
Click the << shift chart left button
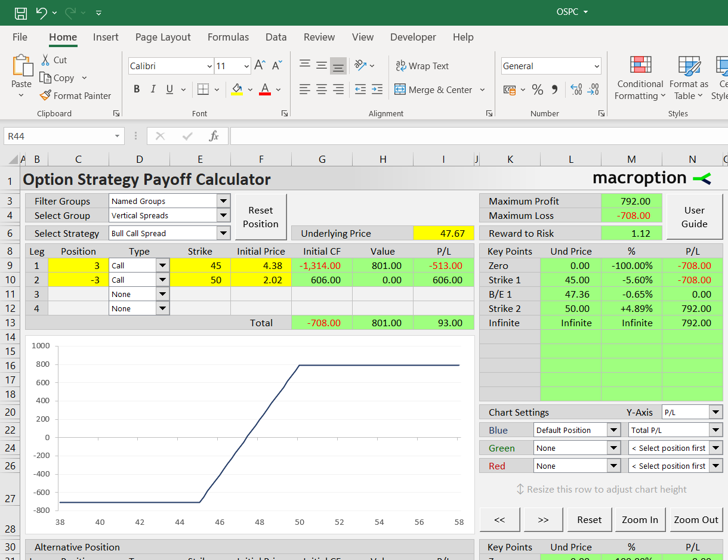click(499, 519)
